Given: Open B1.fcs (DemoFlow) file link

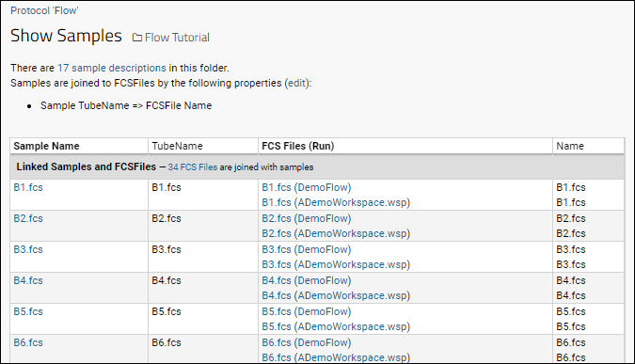Looking at the screenshot, I should point(306,187).
